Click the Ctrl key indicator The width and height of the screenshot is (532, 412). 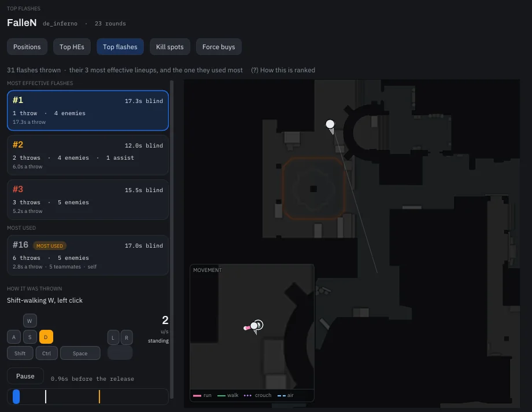coord(46,353)
